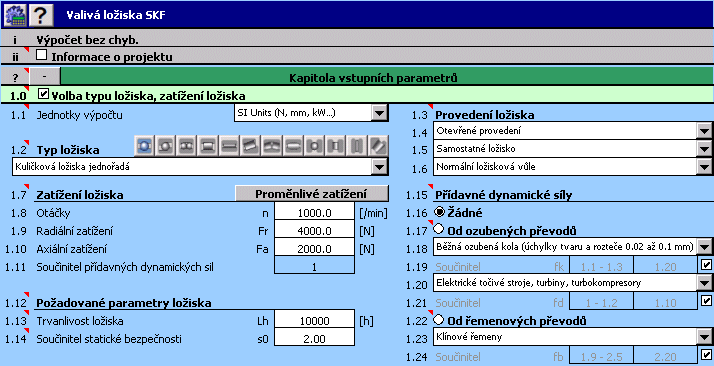Select the cylindrical roller thrust bearing icon
Viewport: 714px width, 366px height.
coord(336,146)
